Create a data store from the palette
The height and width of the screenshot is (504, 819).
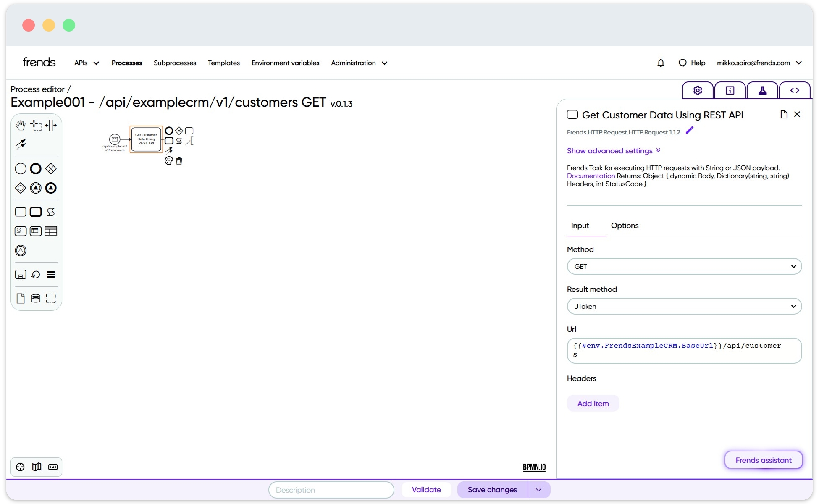35,298
